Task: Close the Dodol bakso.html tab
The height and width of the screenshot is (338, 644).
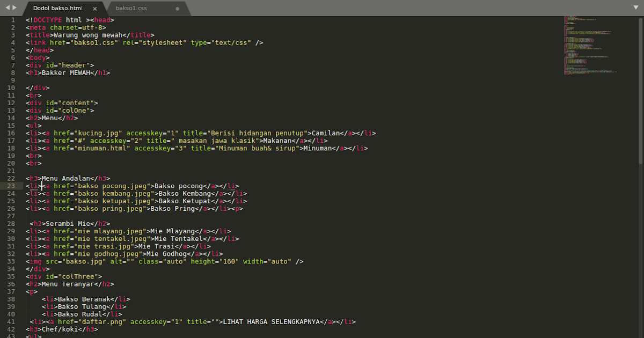Action: click(95, 9)
